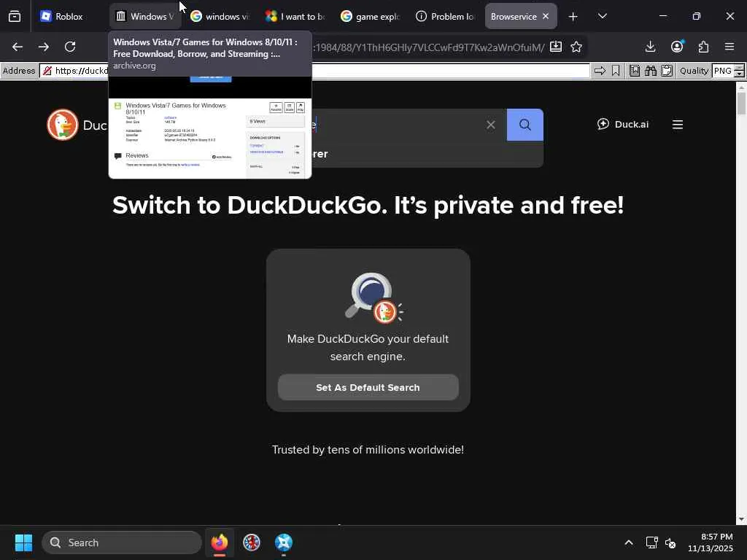The width and height of the screenshot is (747, 560).
Task: Select the search suggestion ending in 'rer'
Action: coord(427,154)
